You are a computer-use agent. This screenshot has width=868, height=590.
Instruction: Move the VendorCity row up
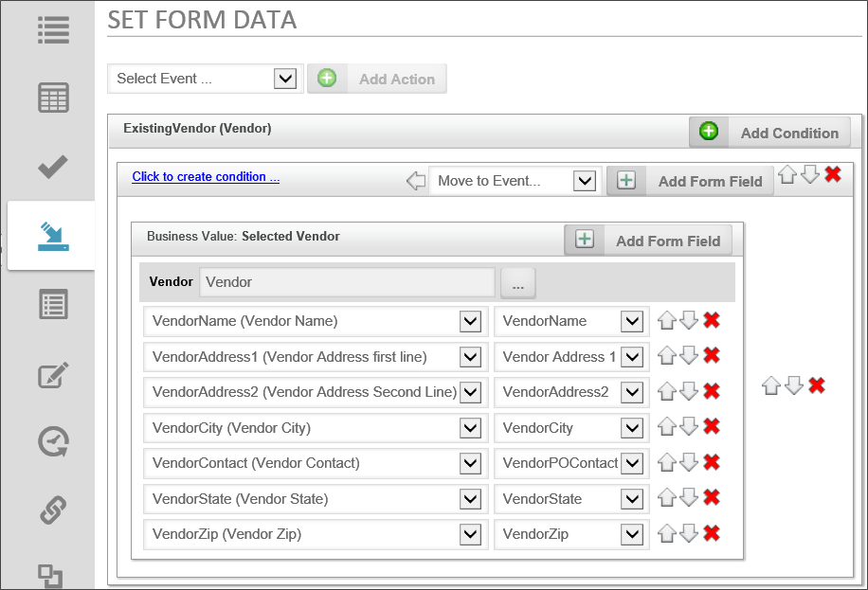(667, 428)
